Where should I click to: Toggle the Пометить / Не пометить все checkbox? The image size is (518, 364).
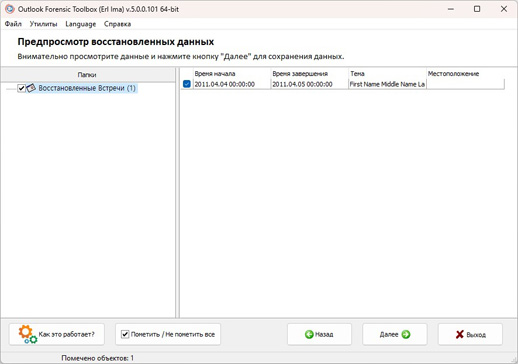coord(125,334)
